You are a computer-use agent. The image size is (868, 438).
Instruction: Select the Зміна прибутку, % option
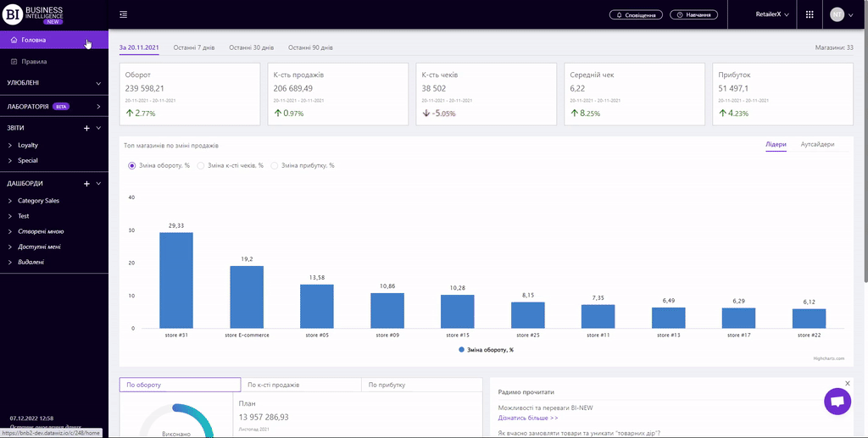pyautogui.click(x=274, y=165)
